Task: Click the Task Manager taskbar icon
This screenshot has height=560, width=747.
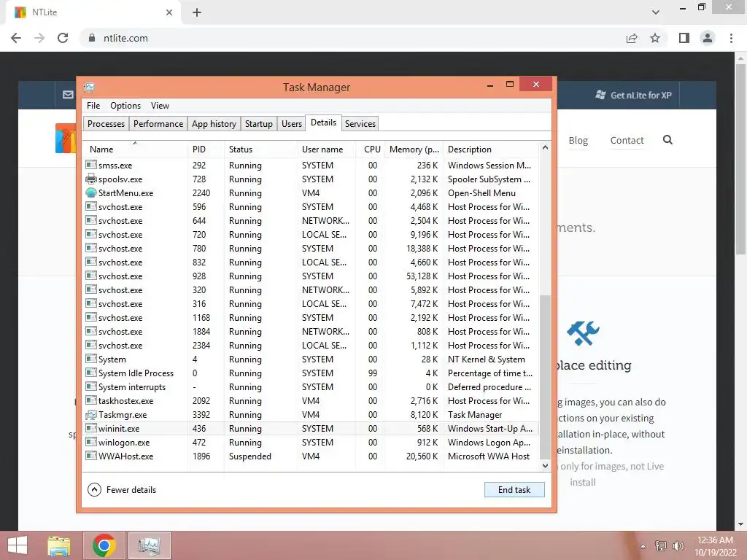Action: pos(149,545)
